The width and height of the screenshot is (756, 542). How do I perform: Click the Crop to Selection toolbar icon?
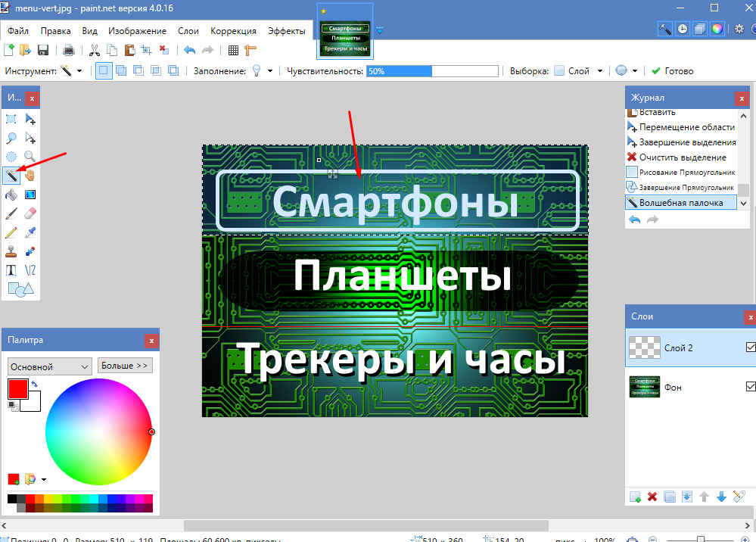pyautogui.click(x=145, y=51)
